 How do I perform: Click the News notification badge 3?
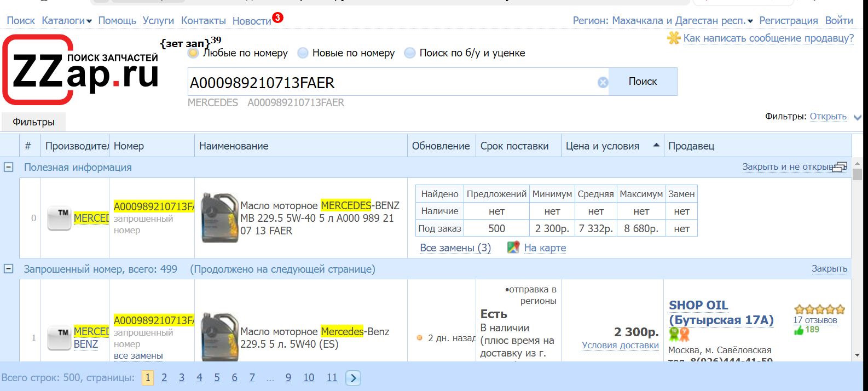[277, 18]
